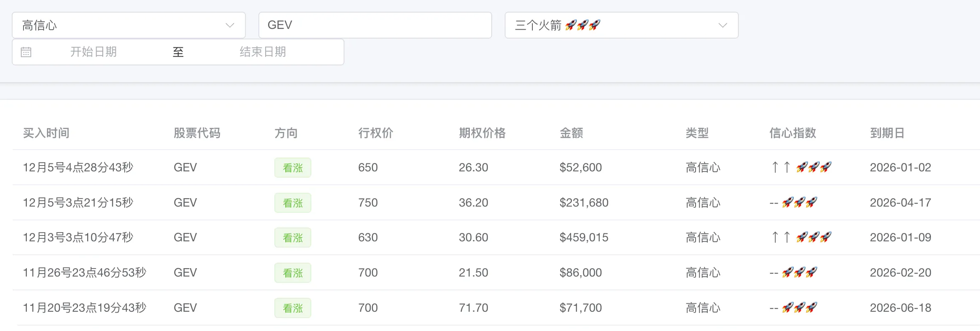Click the GEV stock code input field
The image size is (980, 331).
[x=375, y=25]
